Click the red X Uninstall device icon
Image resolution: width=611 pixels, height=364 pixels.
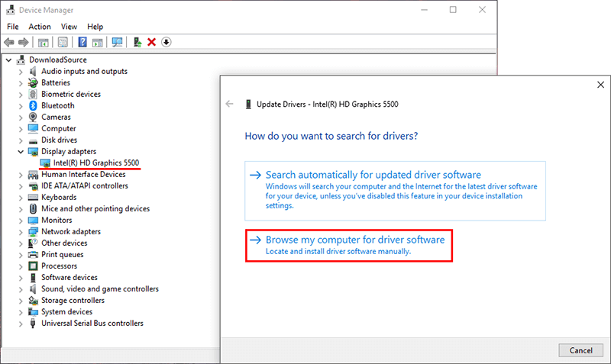tap(151, 42)
